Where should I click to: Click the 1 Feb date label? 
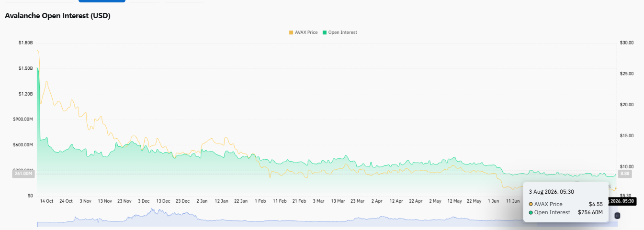click(260, 201)
